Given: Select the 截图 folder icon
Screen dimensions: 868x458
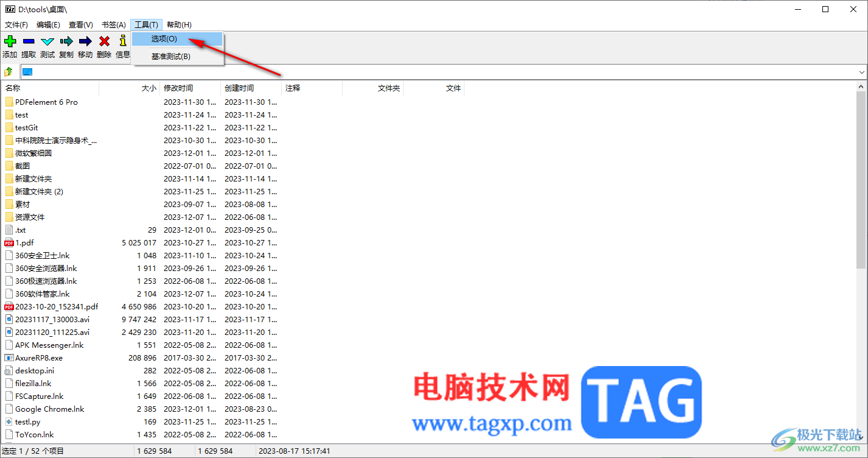Looking at the screenshot, I should tap(9, 166).
